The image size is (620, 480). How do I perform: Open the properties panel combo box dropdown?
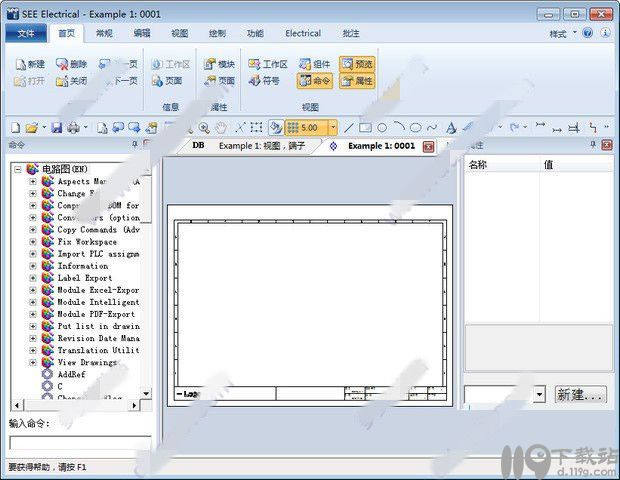pos(540,394)
